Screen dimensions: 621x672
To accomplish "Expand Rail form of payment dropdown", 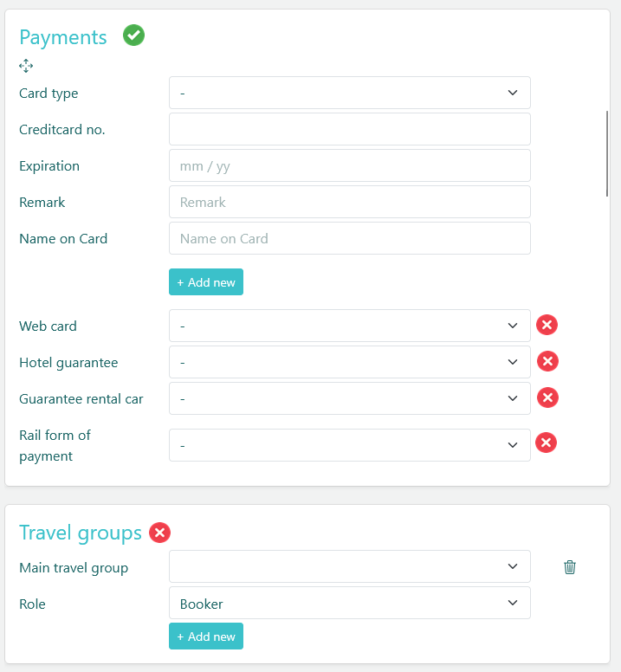I will (349, 445).
